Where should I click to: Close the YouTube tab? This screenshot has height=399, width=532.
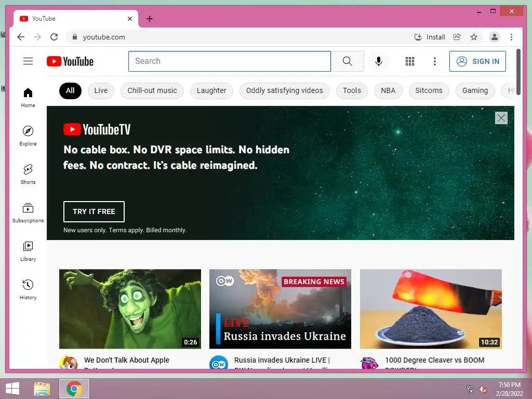(x=129, y=19)
